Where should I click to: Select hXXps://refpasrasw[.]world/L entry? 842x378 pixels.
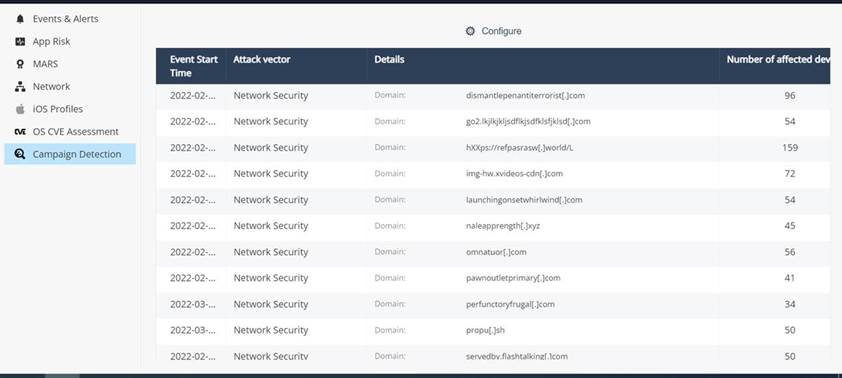(x=520, y=148)
